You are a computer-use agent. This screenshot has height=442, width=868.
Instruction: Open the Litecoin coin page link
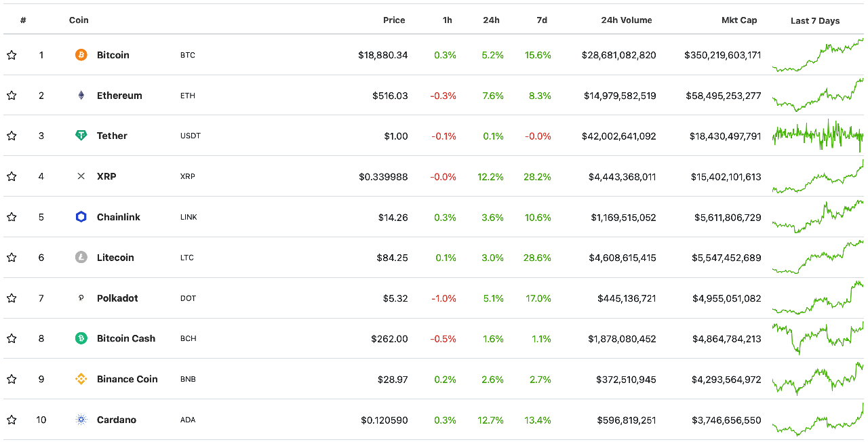point(115,258)
